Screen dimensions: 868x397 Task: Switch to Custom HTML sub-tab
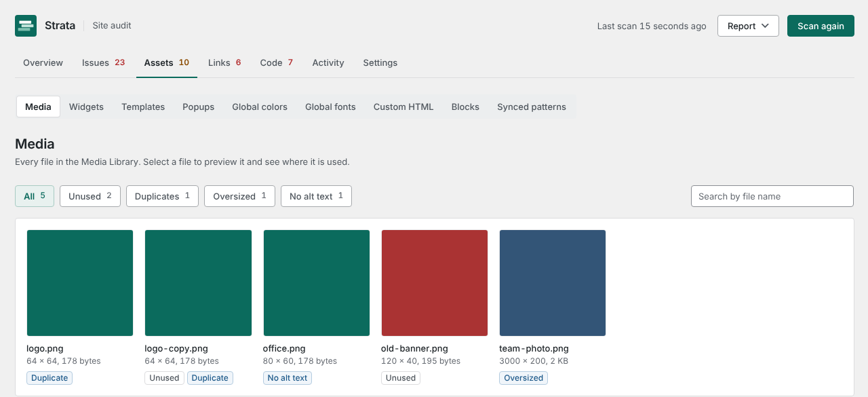pyautogui.click(x=403, y=107)
